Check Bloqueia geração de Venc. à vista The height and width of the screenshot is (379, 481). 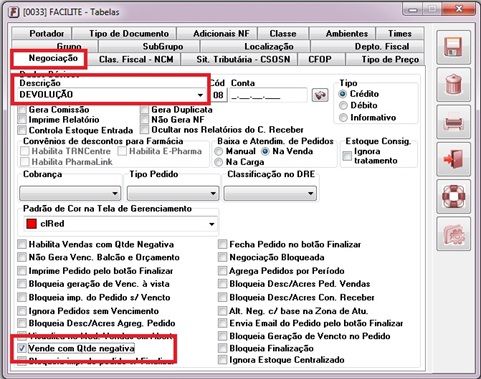coord(22,284)
